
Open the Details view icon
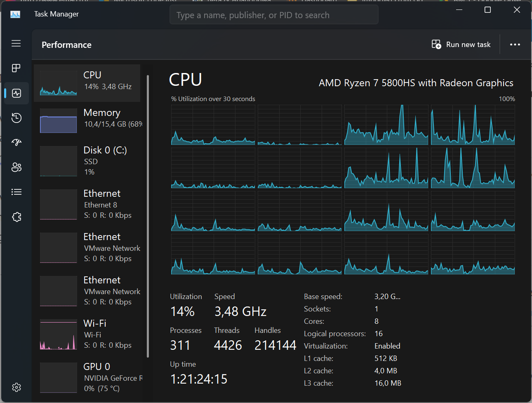[16, 192]
